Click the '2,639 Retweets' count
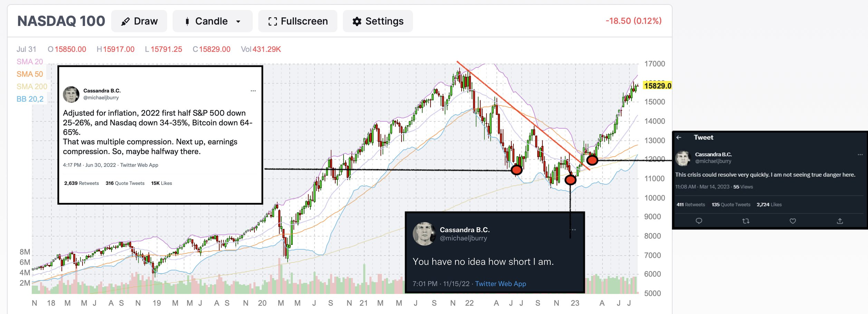 pyautogui.click(x=81, y=183)
